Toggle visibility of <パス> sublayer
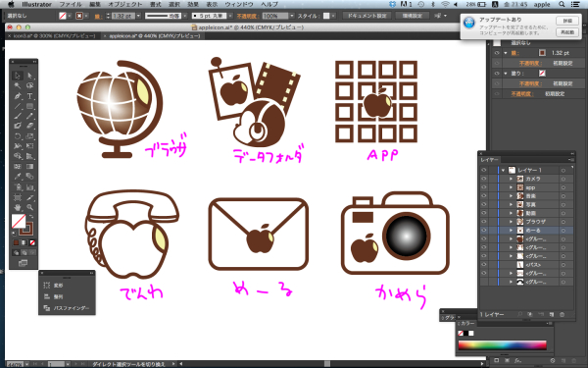Image resolution: width=588 pixels, height=368 pixels. point(484,265)
